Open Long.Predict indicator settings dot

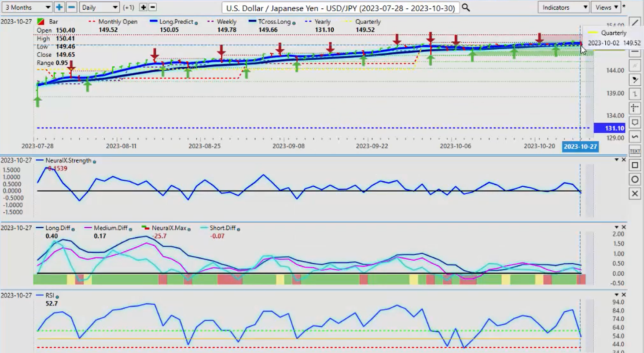[196, 23]
